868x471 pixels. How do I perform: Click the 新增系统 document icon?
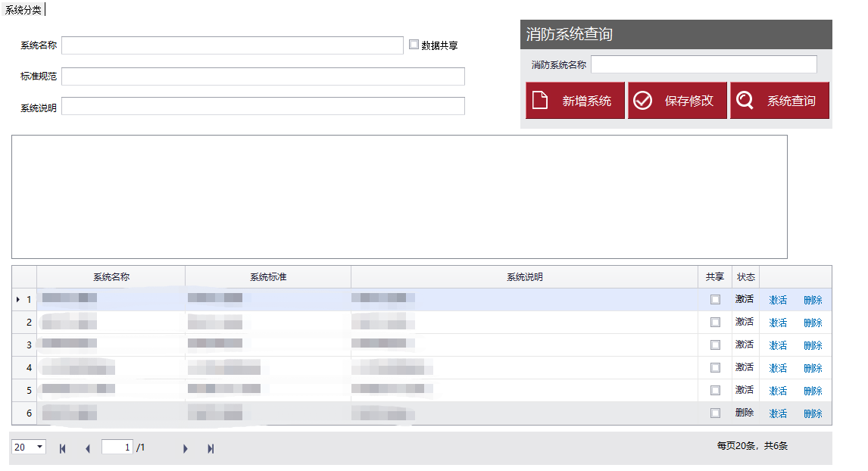539,101
